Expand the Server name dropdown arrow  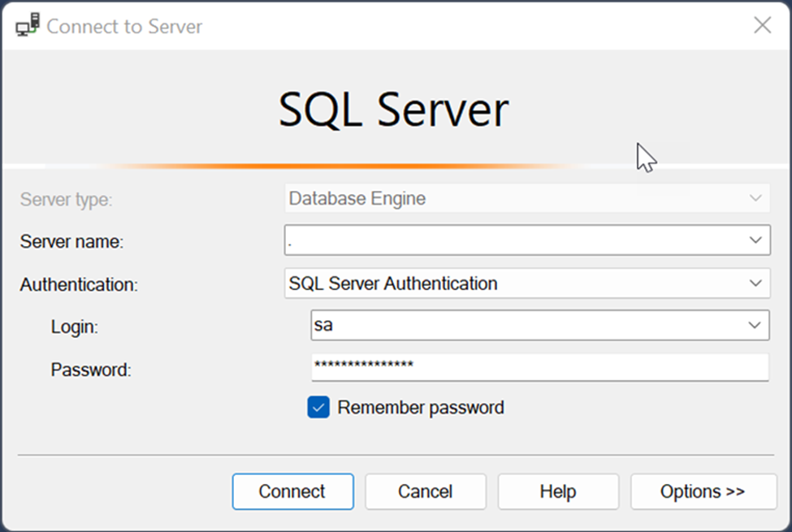click(x=755, y=240)
